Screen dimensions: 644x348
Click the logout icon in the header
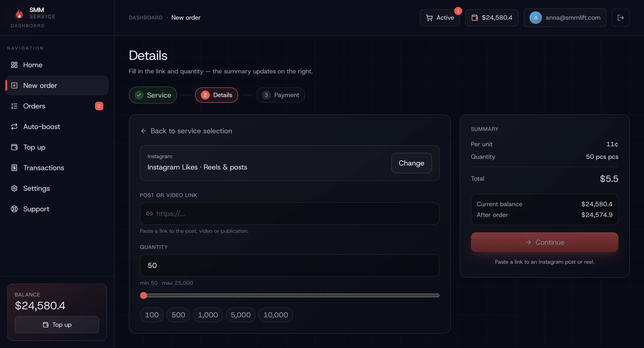point(620,18)
